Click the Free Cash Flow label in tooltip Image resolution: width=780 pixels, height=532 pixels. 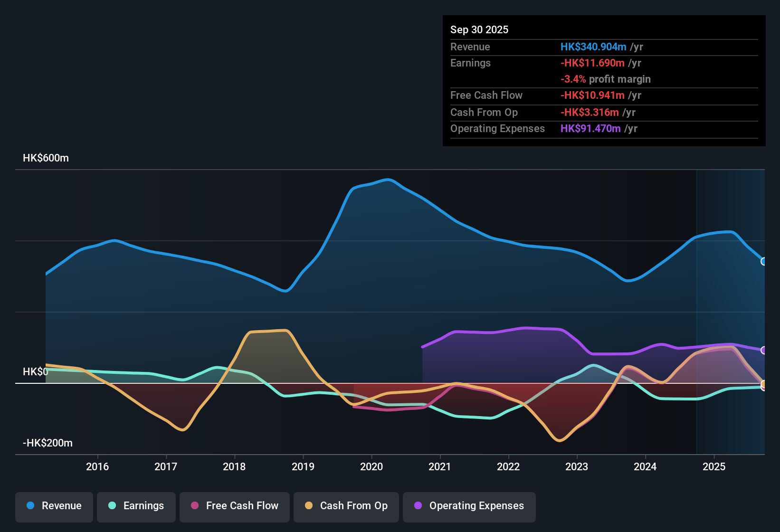(x=486, y=95)
